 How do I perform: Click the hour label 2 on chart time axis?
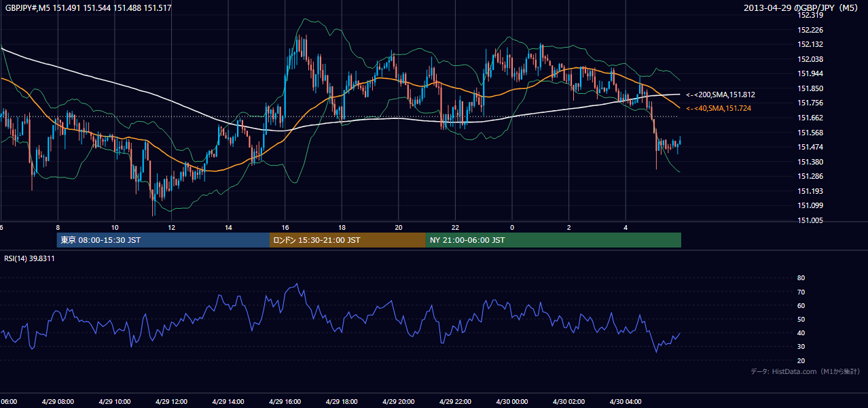(x=569, y=227)
